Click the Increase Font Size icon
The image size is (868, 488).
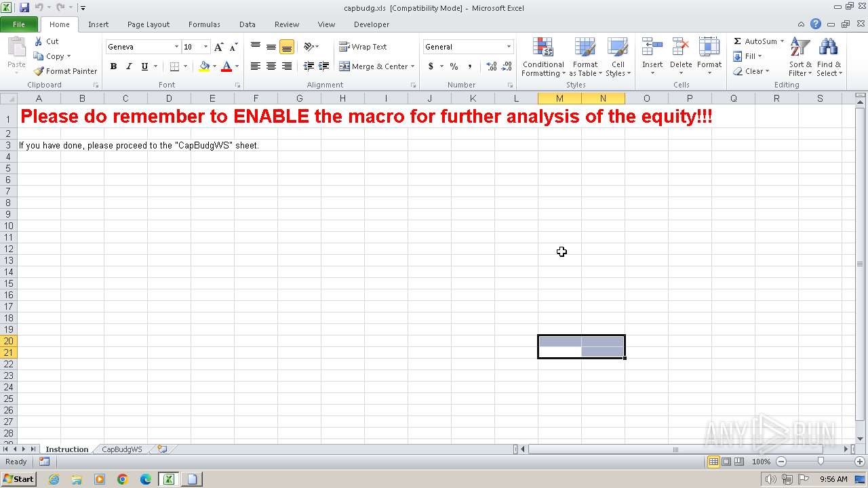tap(218, 47)
